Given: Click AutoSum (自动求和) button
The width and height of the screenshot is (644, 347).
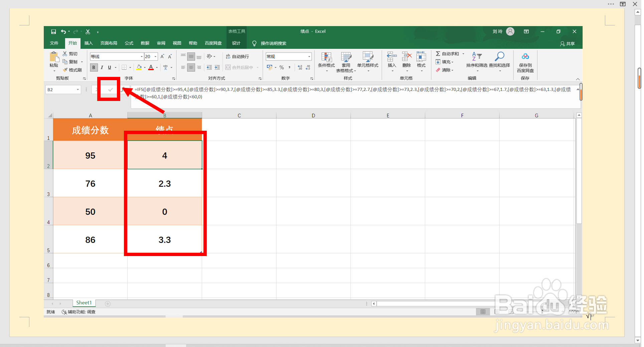Looking at the screenshot, I should coord(447,54).
